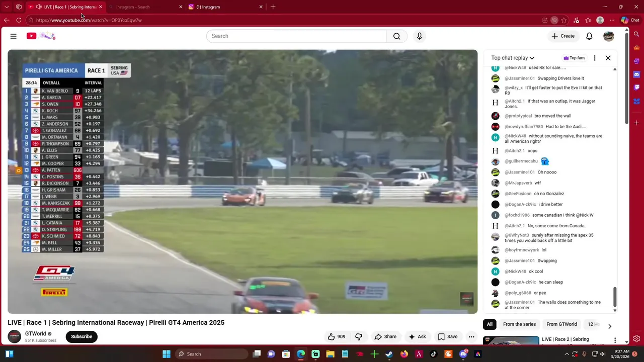Dislike the video with thumbs down
Screen dimensions: 644x362
pyautogui.click(x=359, y=337)
